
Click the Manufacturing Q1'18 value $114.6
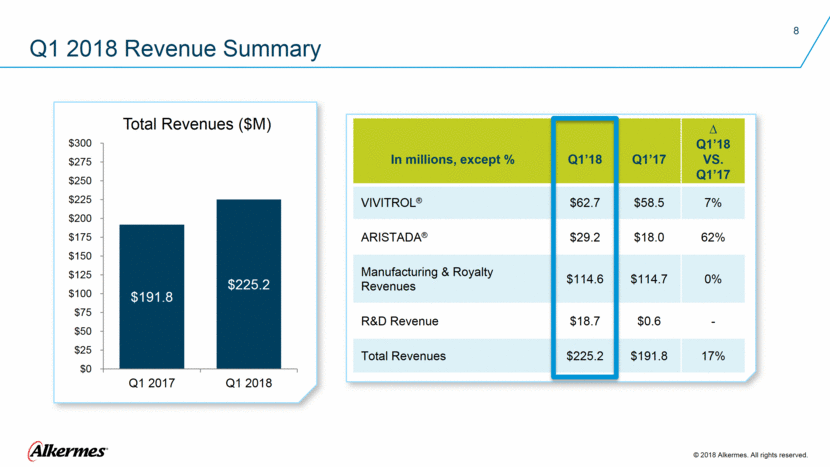click(585, 279)
